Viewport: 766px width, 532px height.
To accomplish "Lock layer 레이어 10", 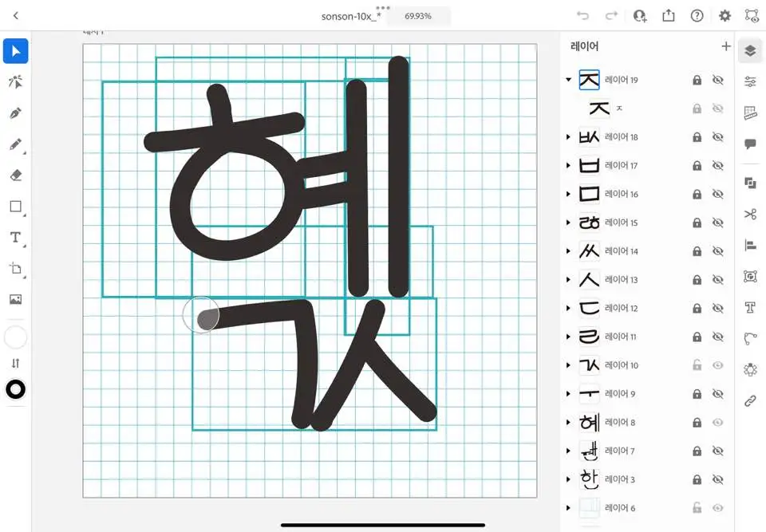I will tap(697, 365).
